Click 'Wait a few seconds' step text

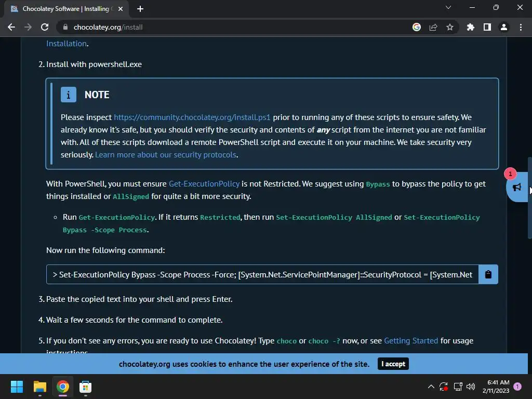(x=135, y=320)
